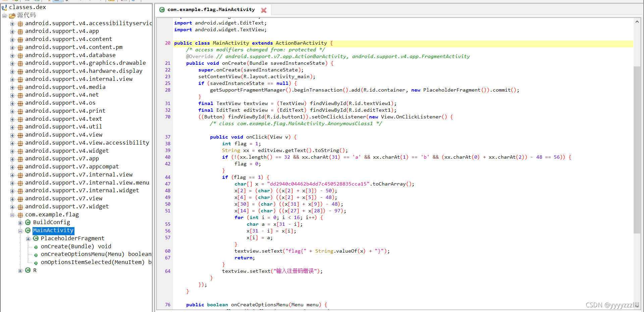This screenshot has width=644, height=312.
Task: Click the string "dd2940c04462b4dd7c450528835cca15" in code
Action: click(x=318, y=184)
